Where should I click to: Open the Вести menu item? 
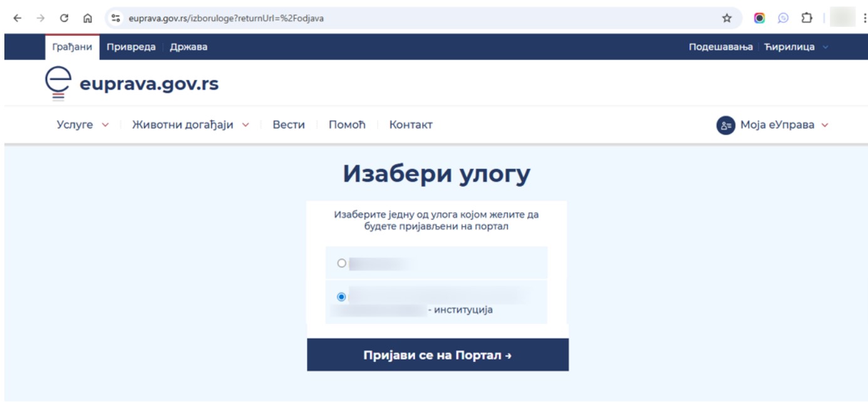coord(288,125)
